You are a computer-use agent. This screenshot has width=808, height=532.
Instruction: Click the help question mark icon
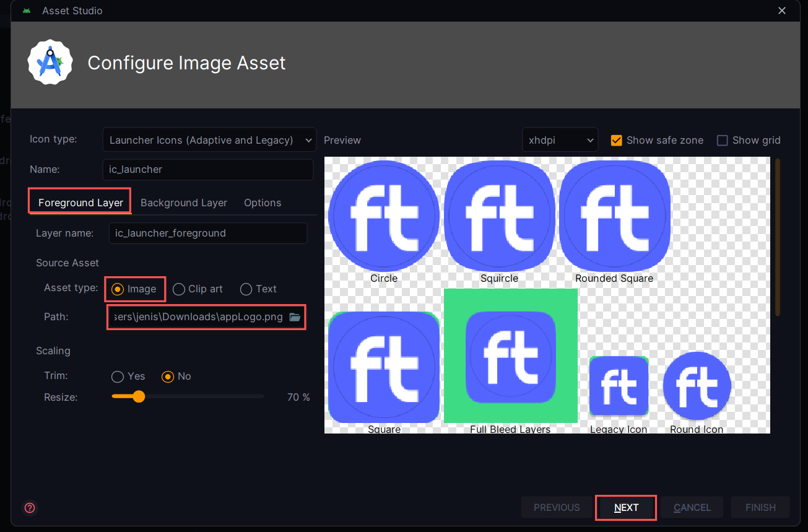(30, 508)
